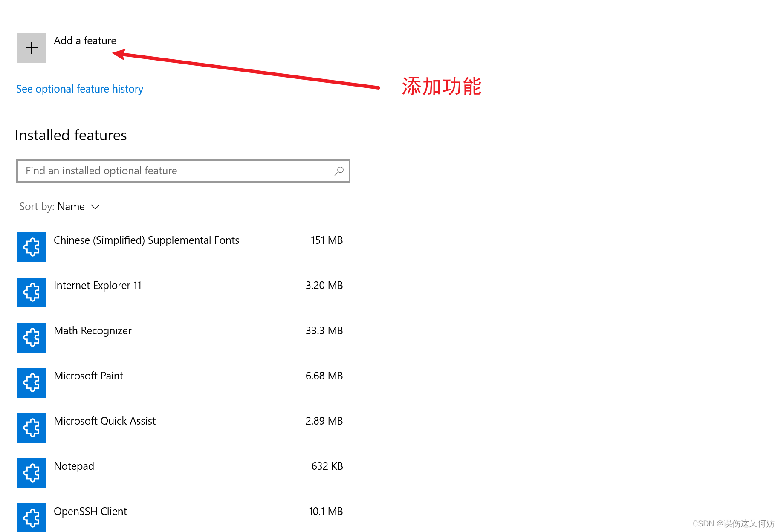The width and height of the screenshot is (781, 532).
Task: Click the '33.3 MB' size value
Action: [324, 331]
